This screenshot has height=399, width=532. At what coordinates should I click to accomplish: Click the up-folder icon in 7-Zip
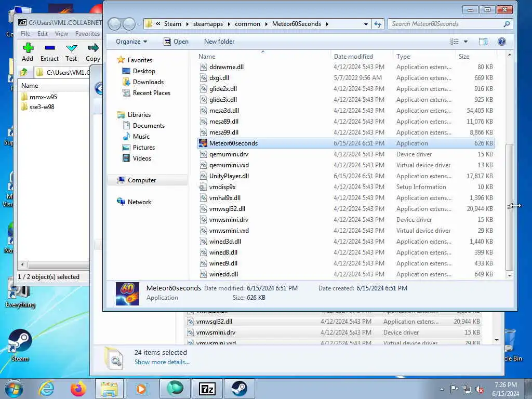tap(24, 72)
